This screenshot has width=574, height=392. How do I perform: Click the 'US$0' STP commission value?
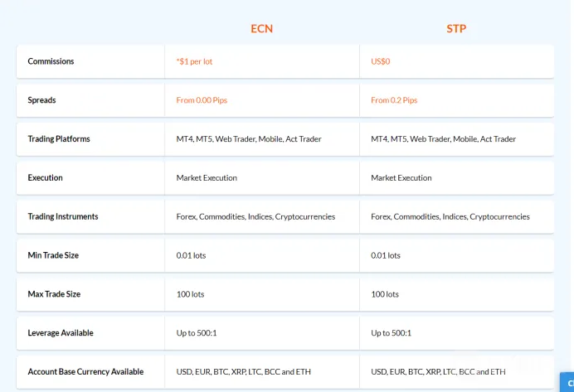(381, 61)
